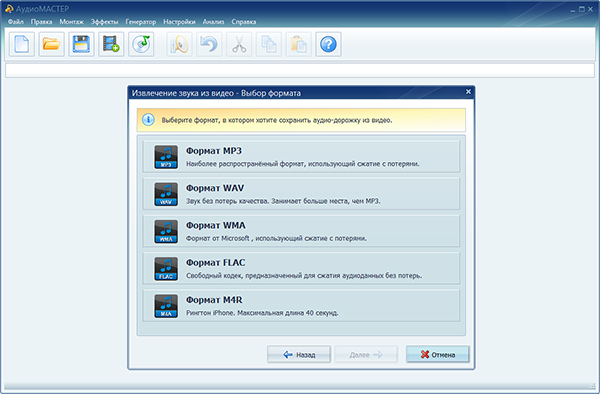Click the FLAC format icon
Image resolution: width=600 pixels, height=394 pixels.
(166, 269)
